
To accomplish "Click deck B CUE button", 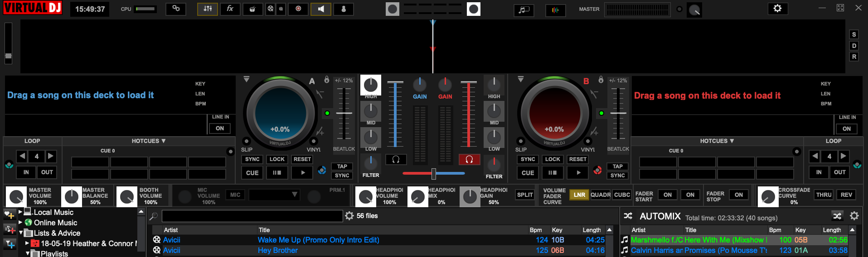I will pos(528,172).
